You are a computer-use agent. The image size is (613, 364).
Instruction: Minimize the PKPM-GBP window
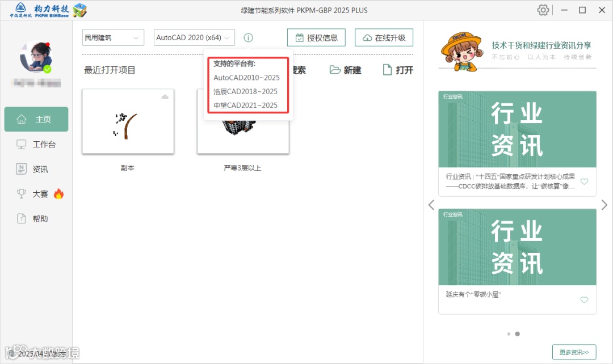(x=564, y=10)
